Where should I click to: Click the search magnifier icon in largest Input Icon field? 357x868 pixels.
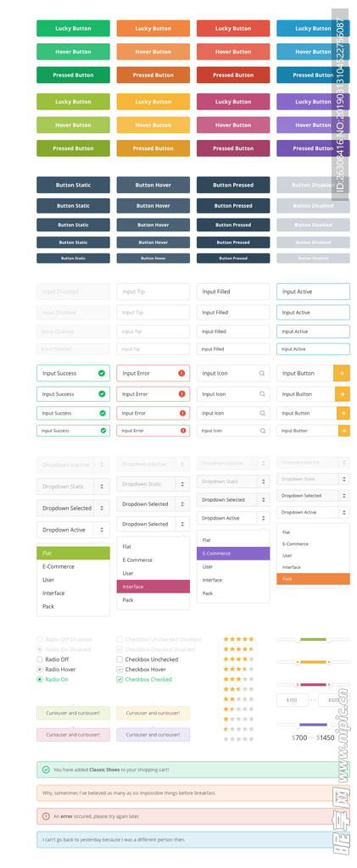[x=262, y=373]
